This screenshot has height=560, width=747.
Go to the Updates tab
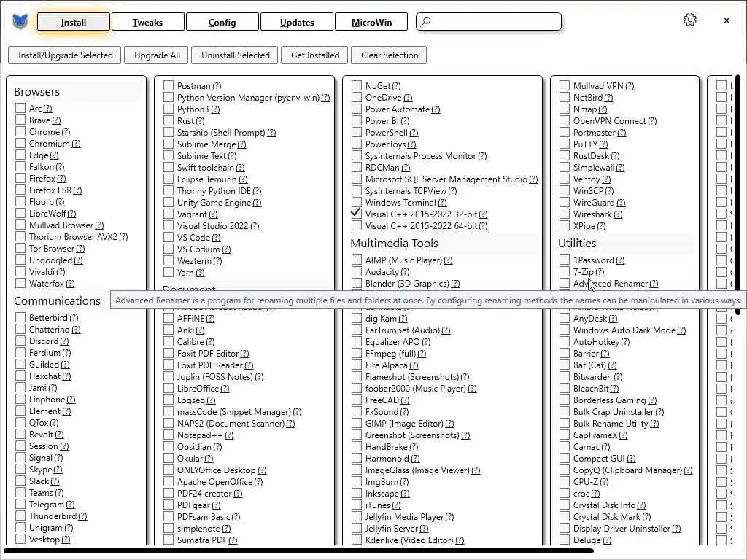click(297, 22)
